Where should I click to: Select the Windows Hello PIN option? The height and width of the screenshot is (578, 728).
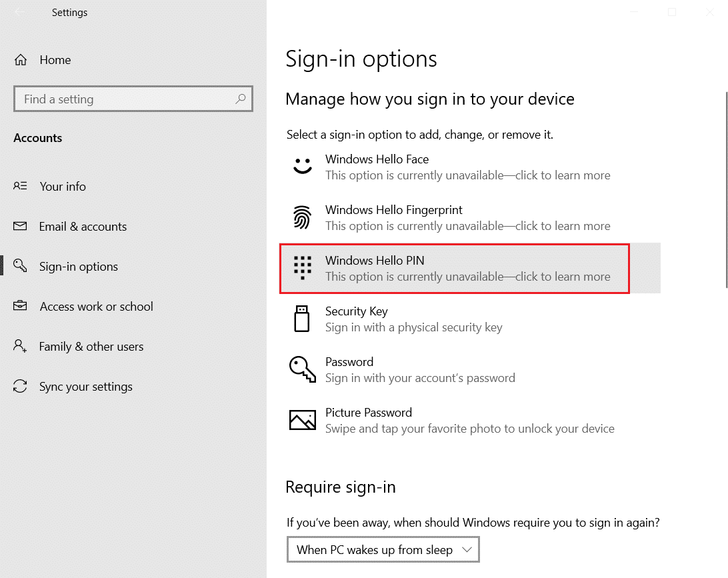470,268
